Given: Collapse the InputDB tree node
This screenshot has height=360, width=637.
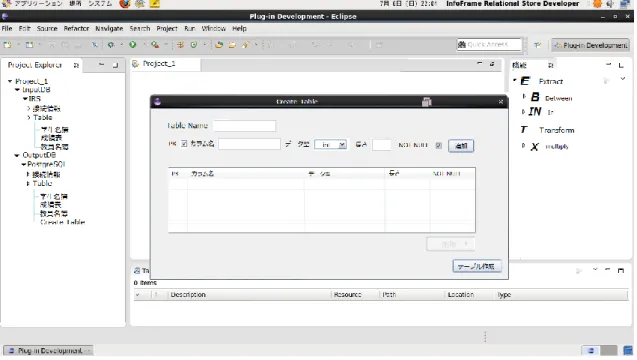Looking at the screenshot, I should point(17,90).
